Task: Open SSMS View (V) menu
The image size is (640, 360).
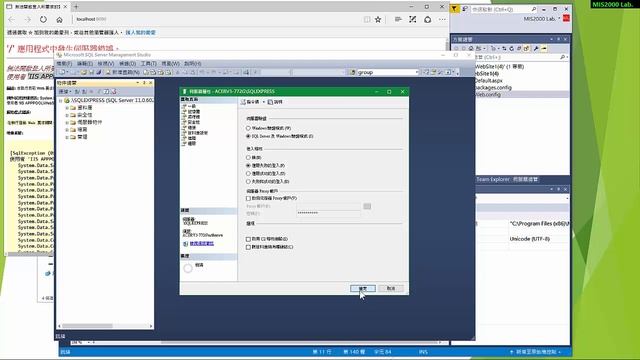Action: [106, 64]
